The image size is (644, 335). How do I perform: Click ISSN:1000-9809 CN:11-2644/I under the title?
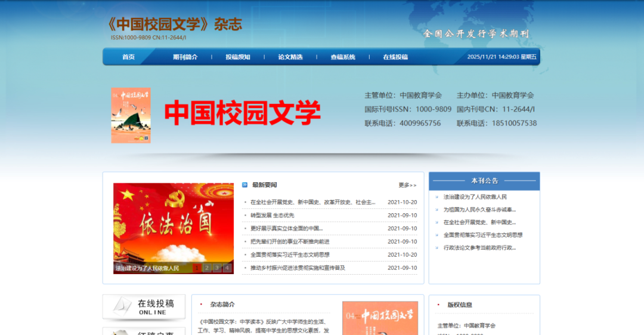[148, 38]
